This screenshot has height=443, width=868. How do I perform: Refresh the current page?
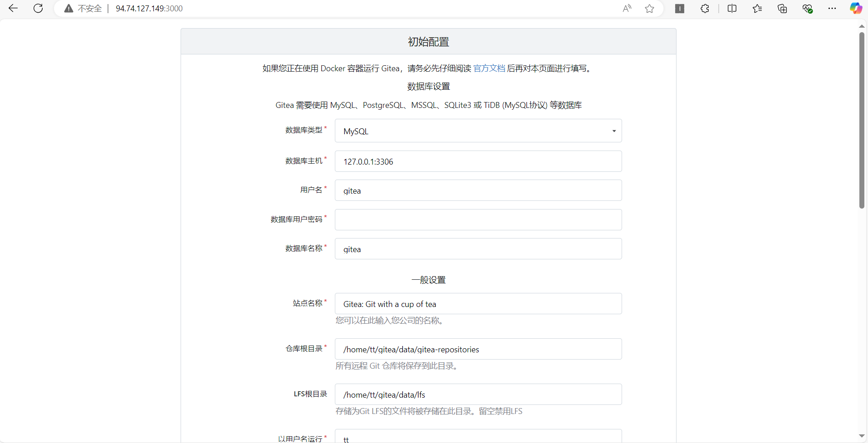[x=38, y=8]
